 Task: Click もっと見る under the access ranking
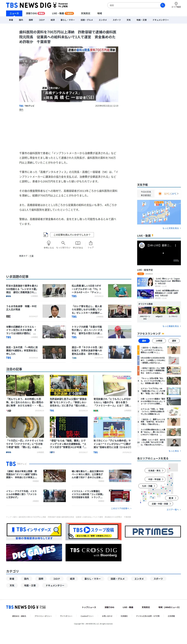pyautogui.click(x=175, y=451)
